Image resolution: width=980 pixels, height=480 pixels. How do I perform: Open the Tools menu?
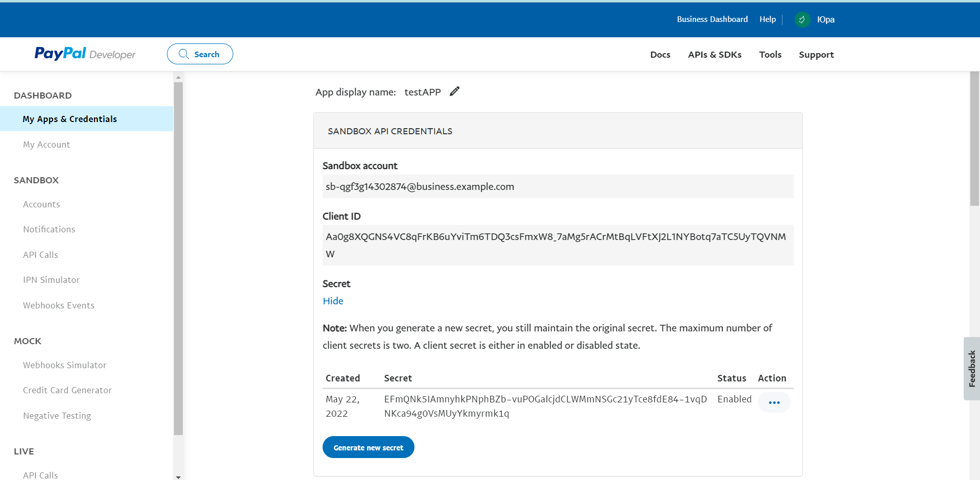(x=770, y=55)
